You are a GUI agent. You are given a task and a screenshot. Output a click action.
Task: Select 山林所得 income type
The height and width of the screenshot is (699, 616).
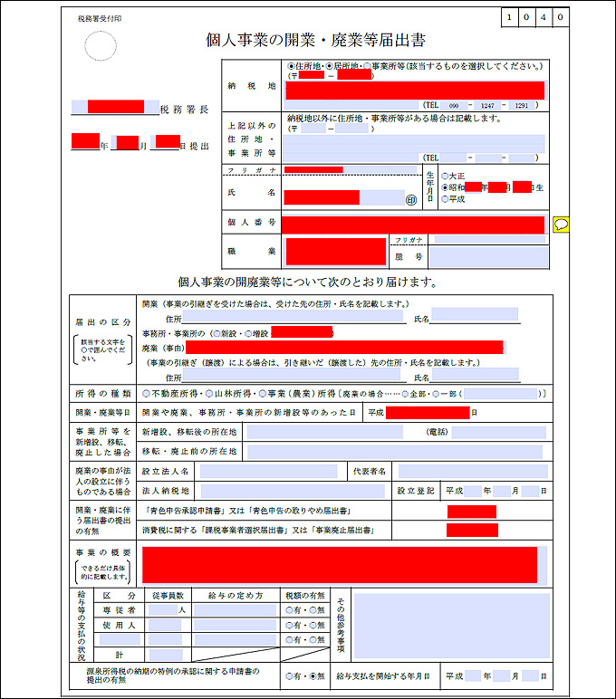pyautogui.click(x=209, y=394)
